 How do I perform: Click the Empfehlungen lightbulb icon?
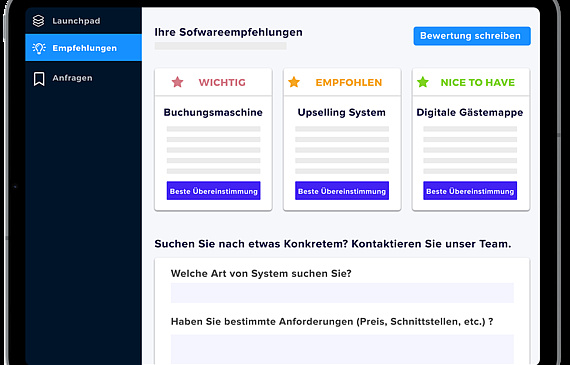point(39,48)
